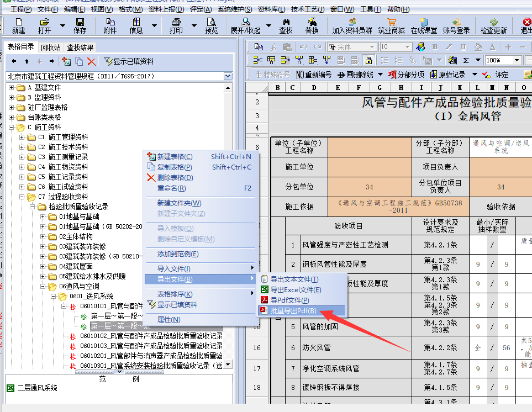Collapse the 06通风与空调 folder
Image resolution: width=532 pixels, height=412 pixels.
[43, 286]
